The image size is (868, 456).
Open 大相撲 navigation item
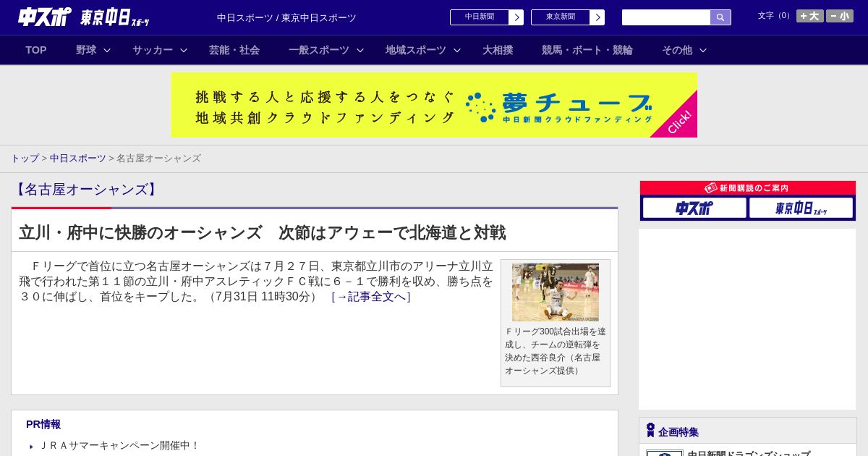[x=498, y=50]
